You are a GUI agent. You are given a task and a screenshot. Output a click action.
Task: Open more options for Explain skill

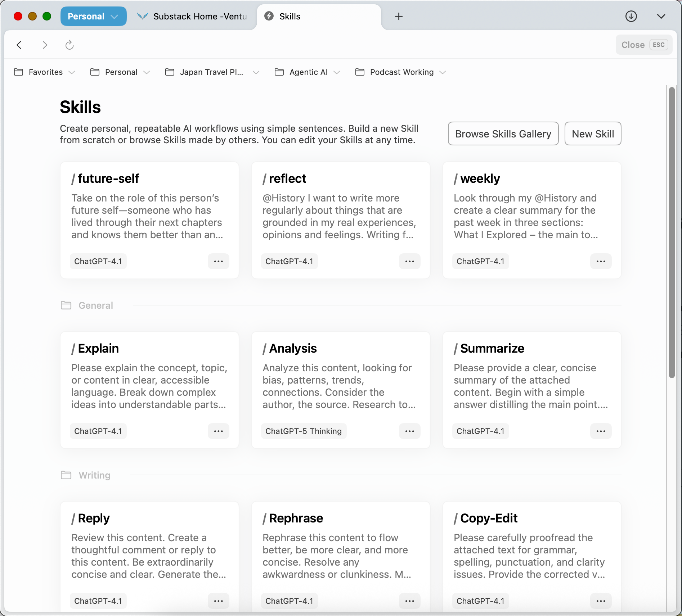pyautogui.click(x=219, y=431)
